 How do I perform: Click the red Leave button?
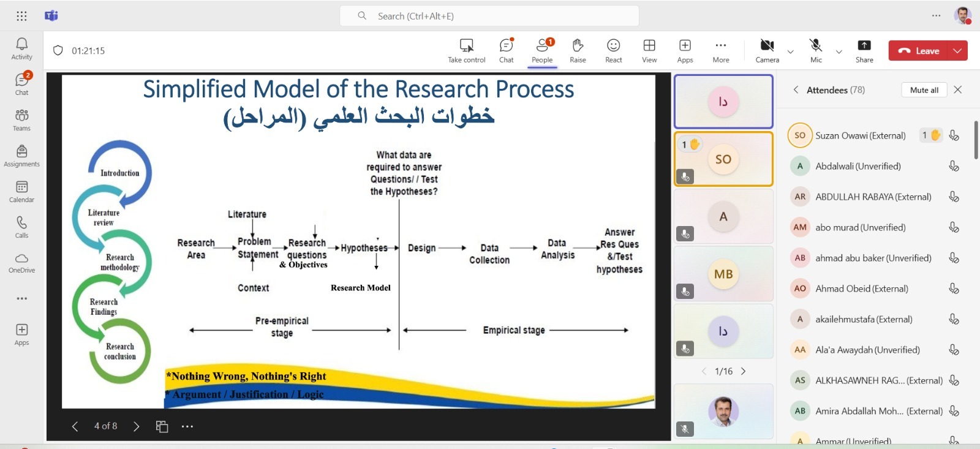[918, 51]
